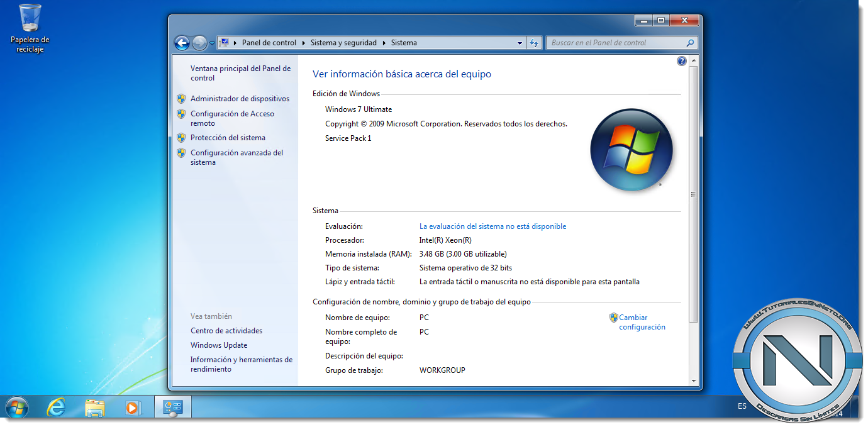Viewport: 868px width, 427px height.
Task: Go back with the blue Back arrow
Action: pos(182,43)
